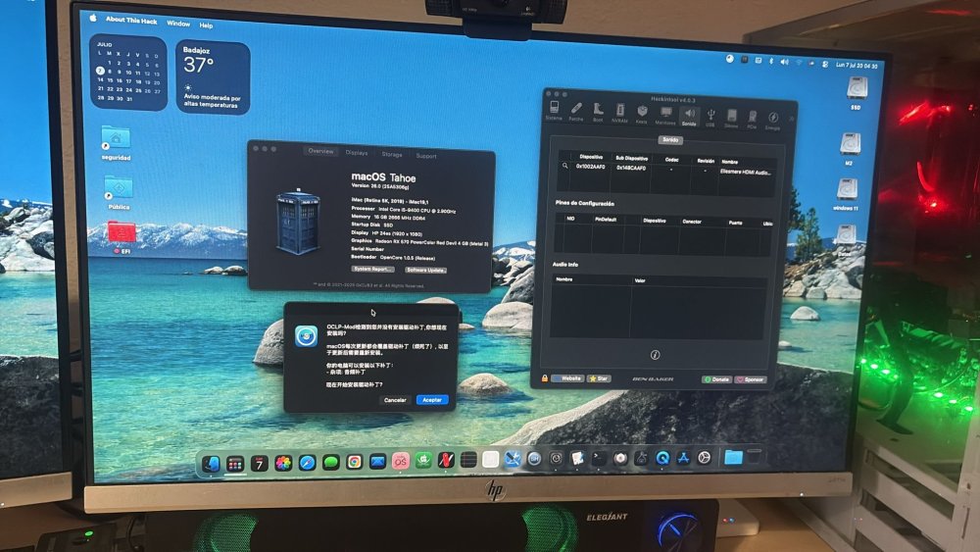This screenshot has height=552, width=980.
Task: Click the Sponsor button in Hackintool
Action: (x=751, y=379)
